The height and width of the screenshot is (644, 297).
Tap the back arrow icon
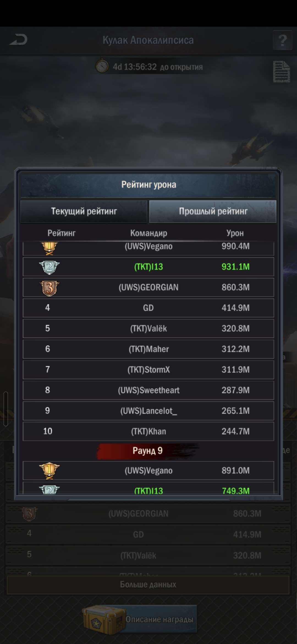tap(18, 40)
